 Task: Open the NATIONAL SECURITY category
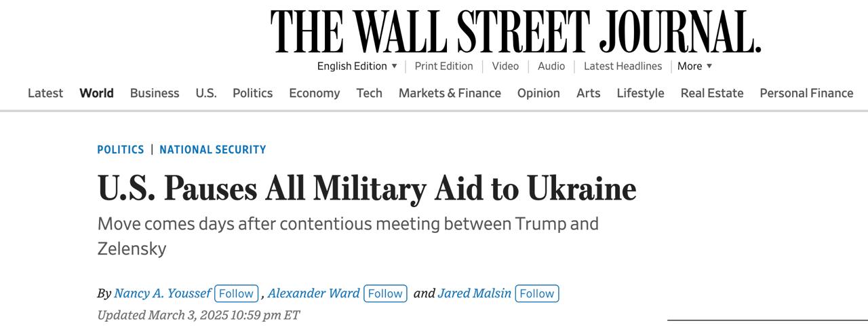tap(213, 149)
